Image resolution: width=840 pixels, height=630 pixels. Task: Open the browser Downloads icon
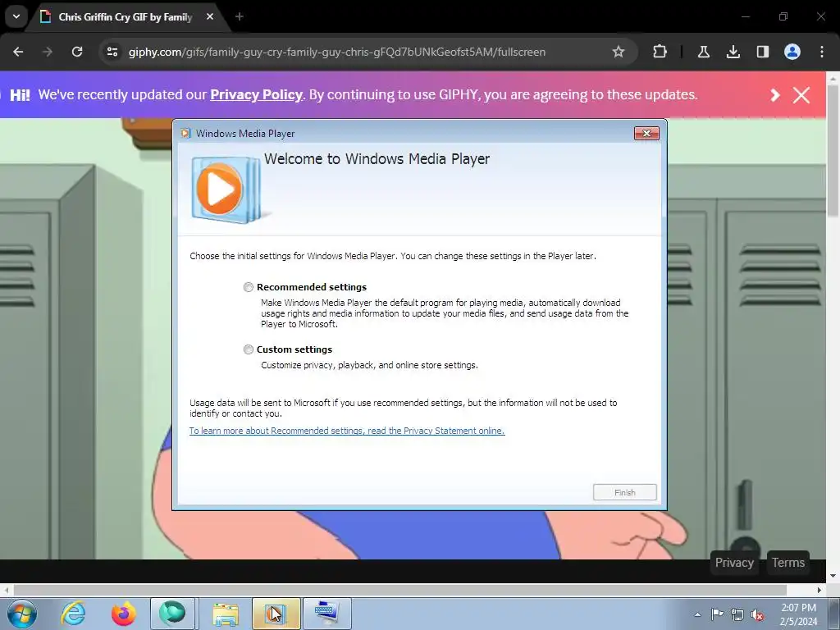(x=733, y=52)
